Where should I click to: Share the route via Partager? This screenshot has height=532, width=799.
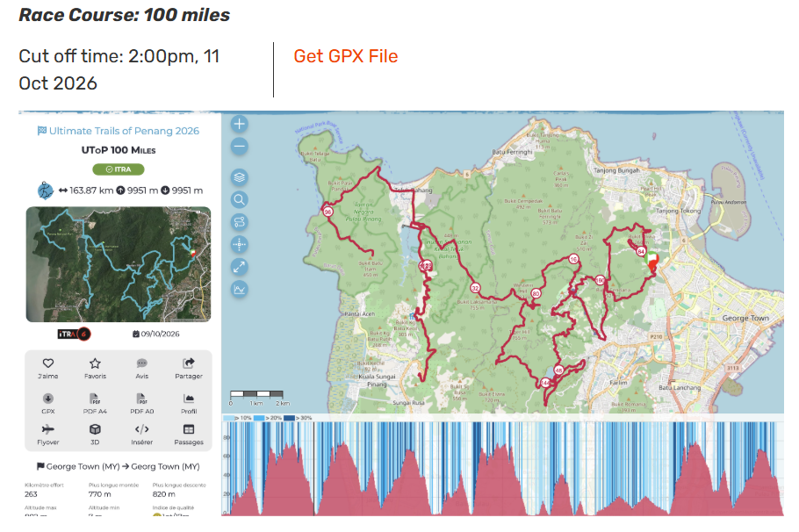pos(188,368)
